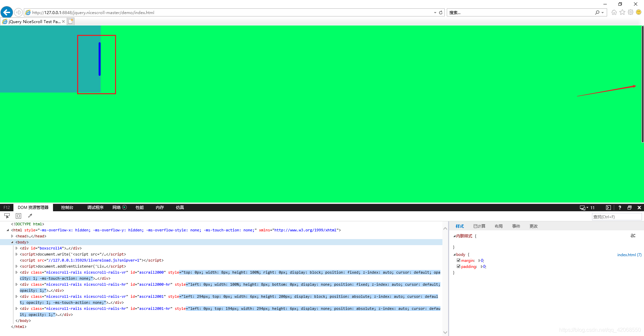Switch to the 事件 events tab
The height and width of the screenshot is (336, 644).
coord(516,226)
